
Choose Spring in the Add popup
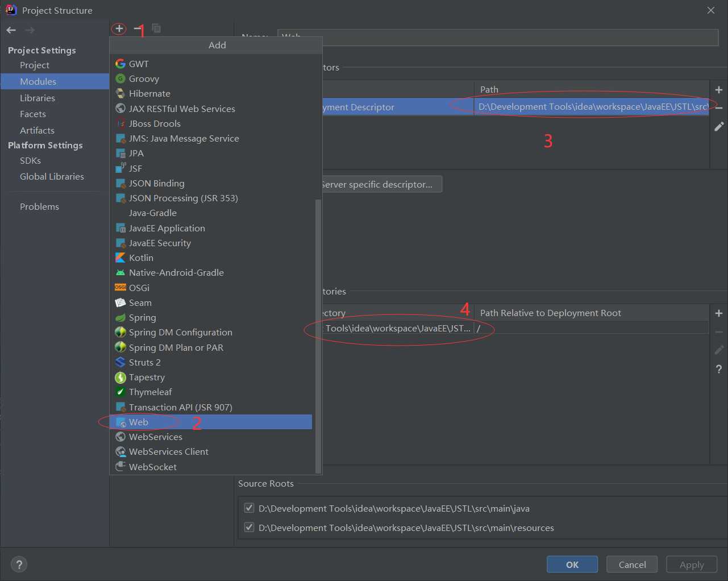coord(211,317)
